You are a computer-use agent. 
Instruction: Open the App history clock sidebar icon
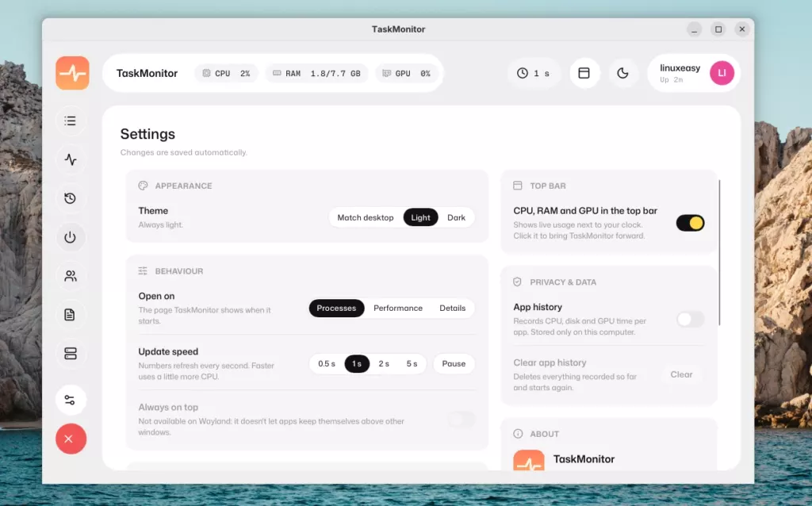(x=71, y=198)
